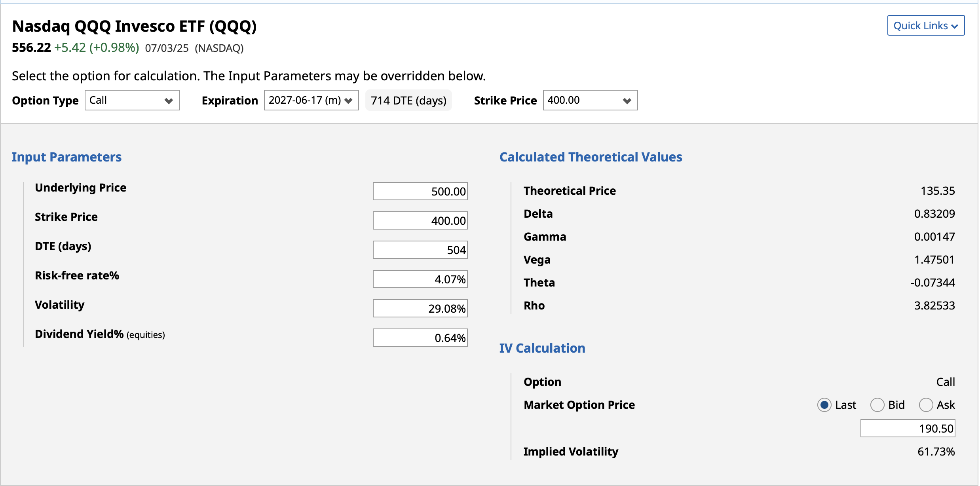
Task: Click the Theoretical Price value 135.35
Action: 937,191
